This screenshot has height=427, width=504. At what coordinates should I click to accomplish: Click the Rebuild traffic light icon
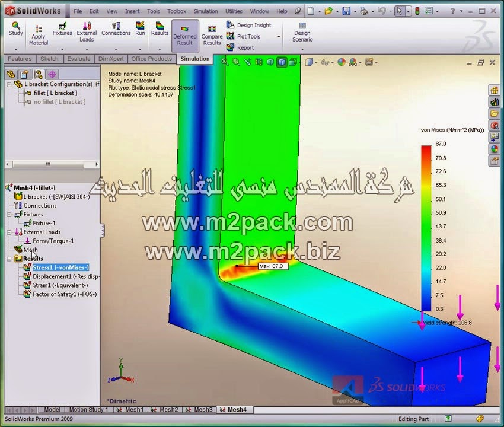tap(417, 11)
